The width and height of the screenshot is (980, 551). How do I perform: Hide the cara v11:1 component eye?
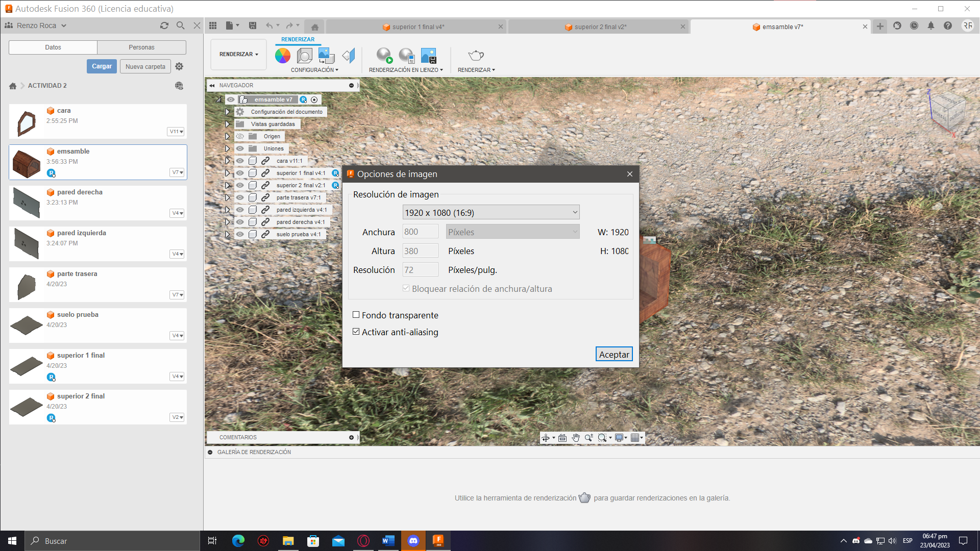click(x=240, y=161)
